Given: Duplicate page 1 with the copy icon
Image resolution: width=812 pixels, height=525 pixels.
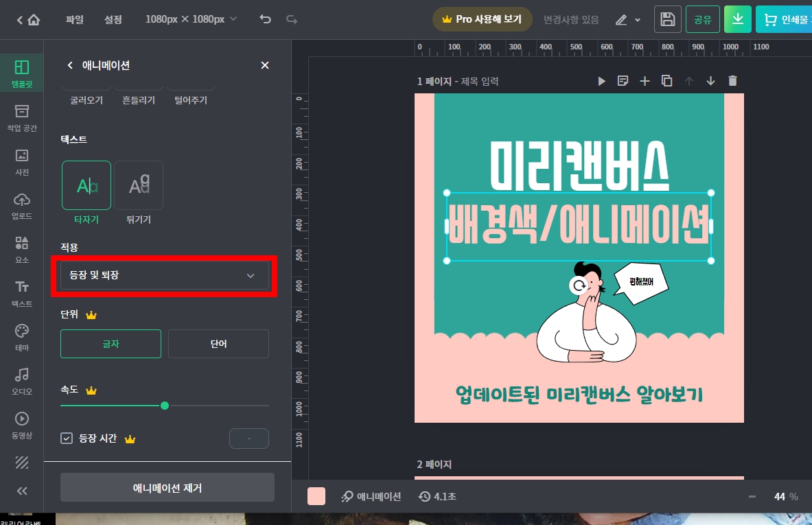Looking at the screenshot, I should pos(666,81).
